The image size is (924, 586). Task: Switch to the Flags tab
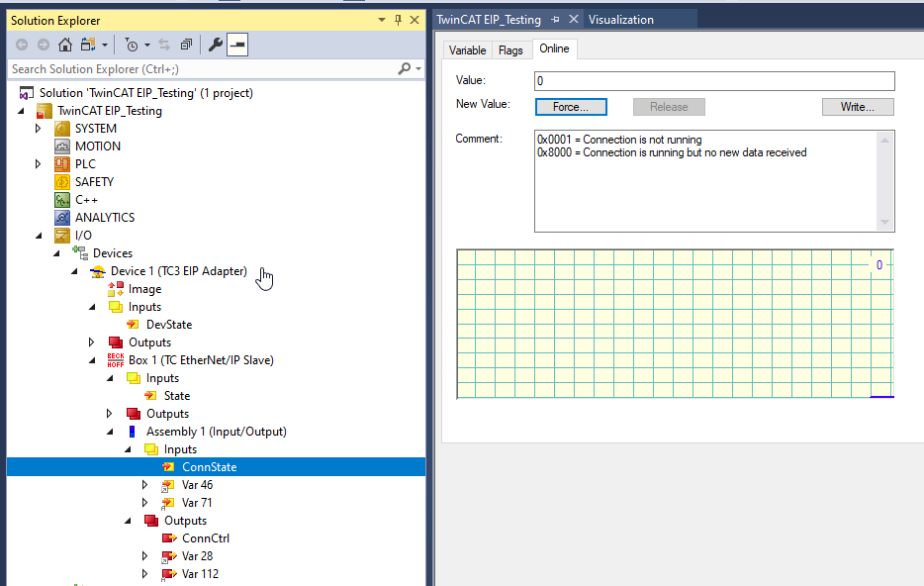510,50
